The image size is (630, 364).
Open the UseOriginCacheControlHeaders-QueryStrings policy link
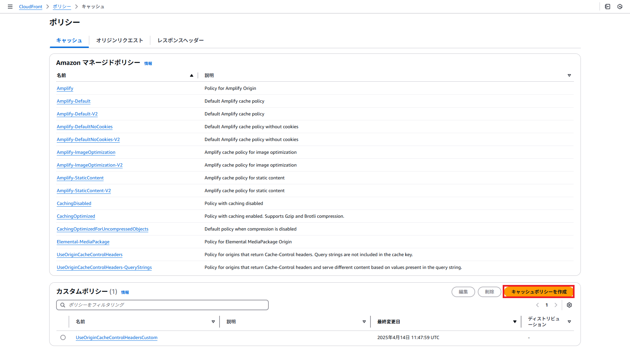(104, 267)
